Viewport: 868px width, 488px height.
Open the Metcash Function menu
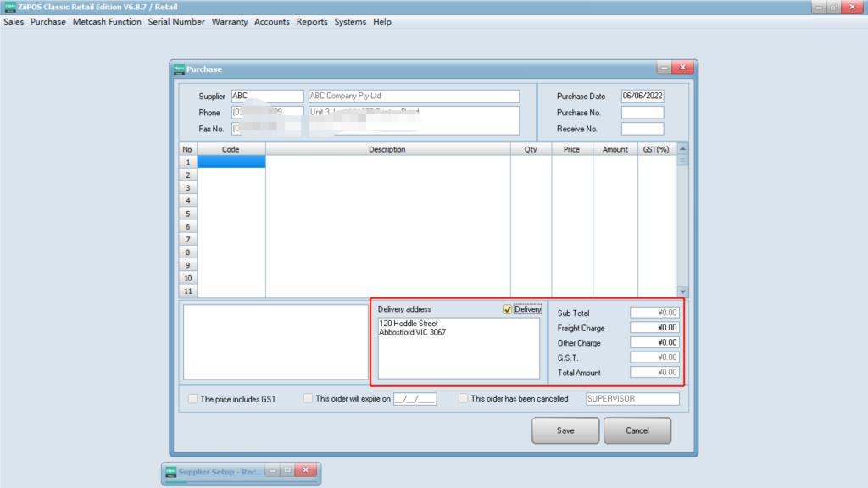pos(107,22)
